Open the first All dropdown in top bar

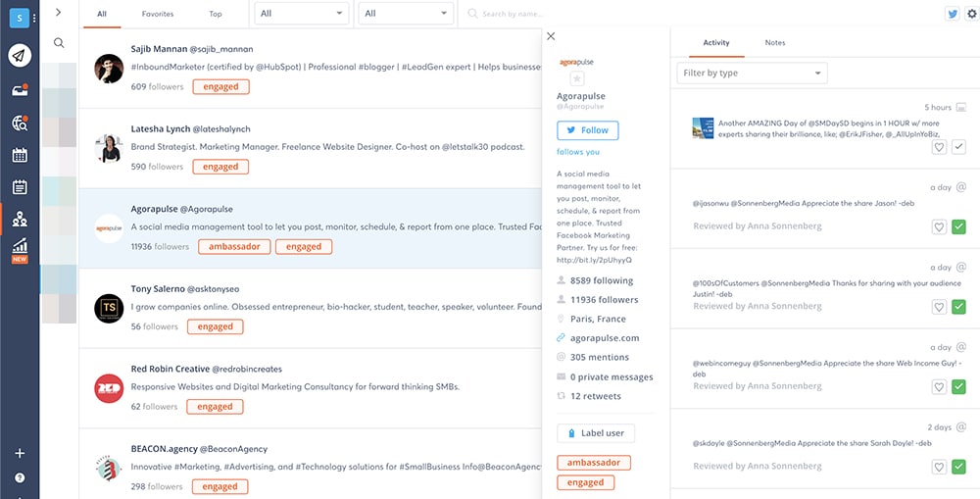(301, 14)
